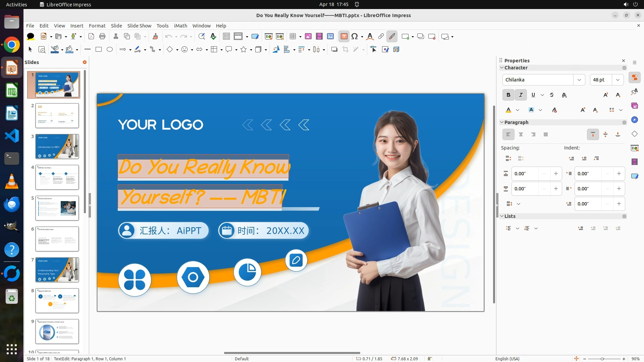
Task: Click the zoom slider in status bar
Action: [x=602, y=359]
